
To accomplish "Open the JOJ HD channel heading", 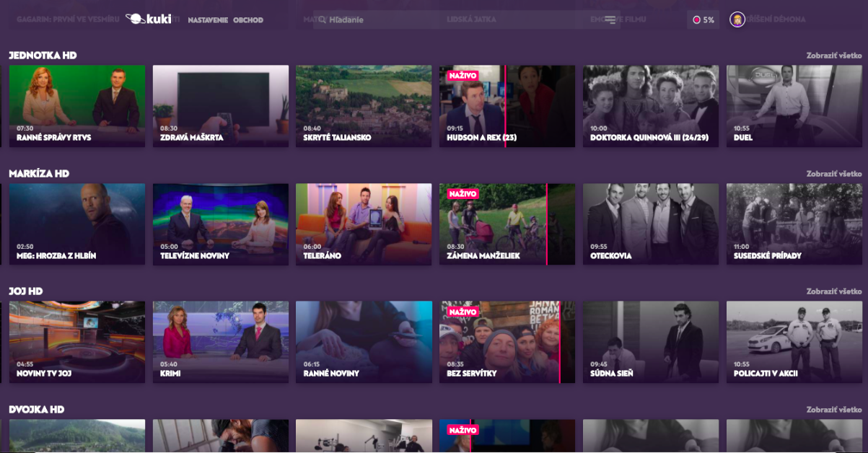I will (26, 291).
